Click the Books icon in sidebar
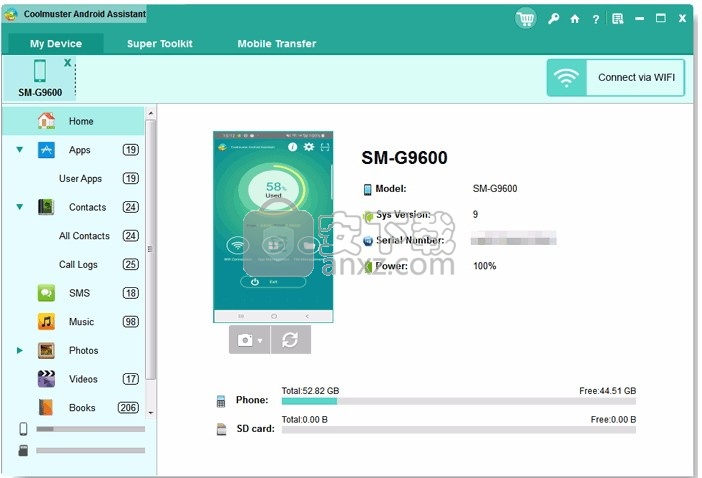 46,408
